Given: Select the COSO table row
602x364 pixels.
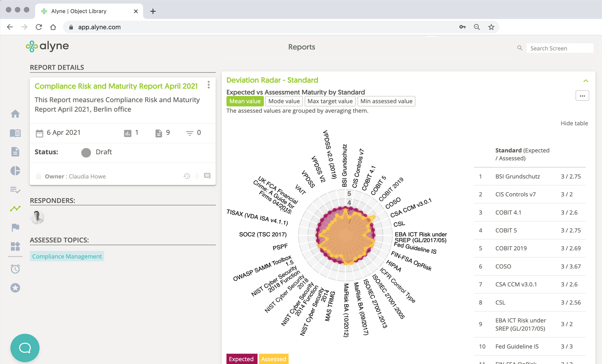Looking at the screenshot, I should click(x=530, y=266).
